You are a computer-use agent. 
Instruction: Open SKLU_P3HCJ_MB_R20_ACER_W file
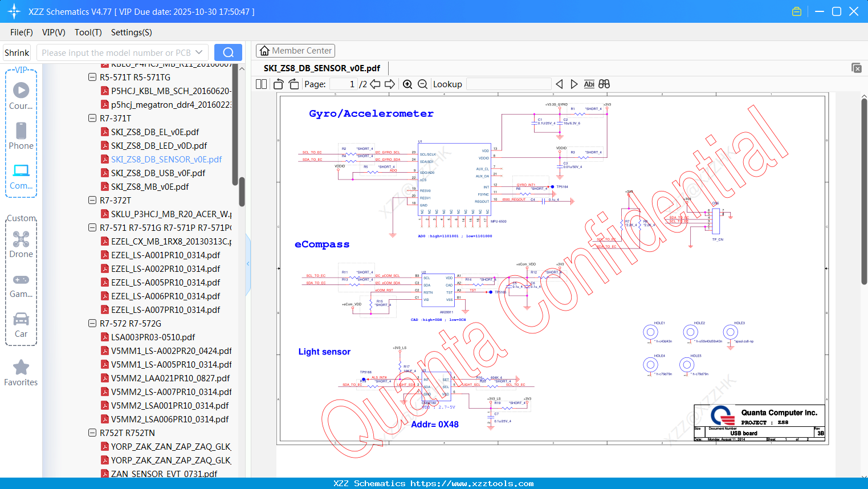[x=172, y=214]
